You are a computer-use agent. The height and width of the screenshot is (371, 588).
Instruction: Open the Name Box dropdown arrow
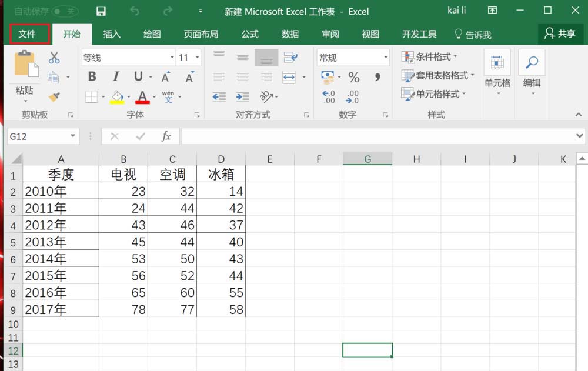click(73, 136)
